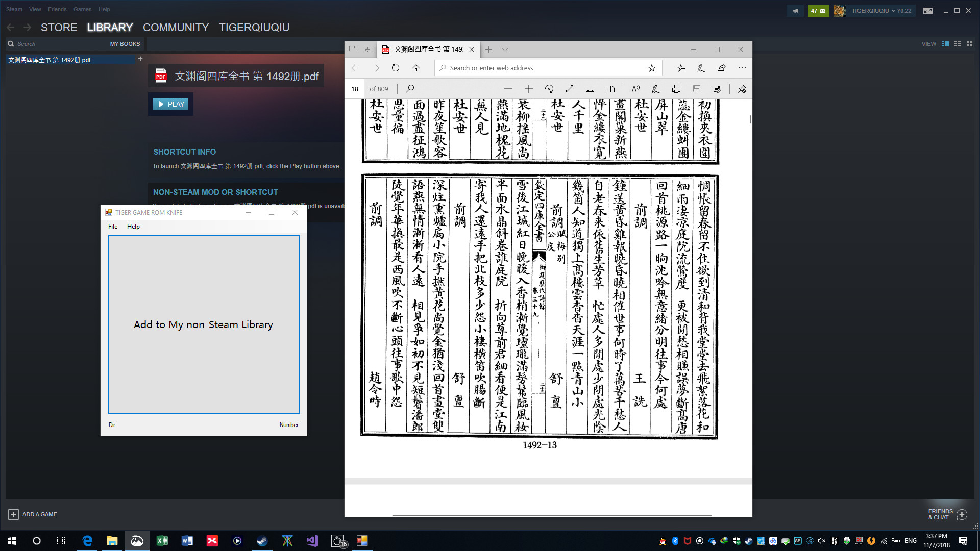
Task: Print the PDF document
Action: pyautogui.click(x=676, y=88)
